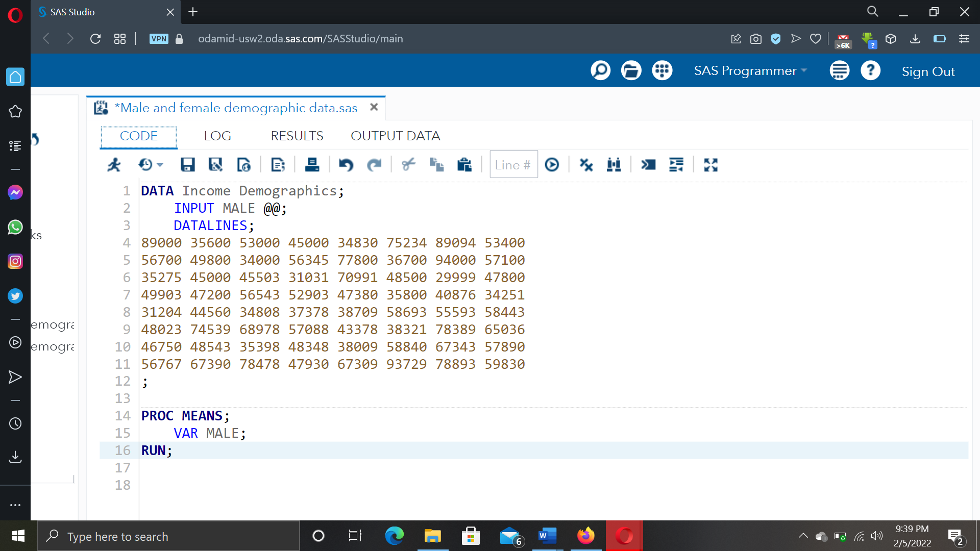
Task: Open SAS Studio search
Action: coord(600,70)
